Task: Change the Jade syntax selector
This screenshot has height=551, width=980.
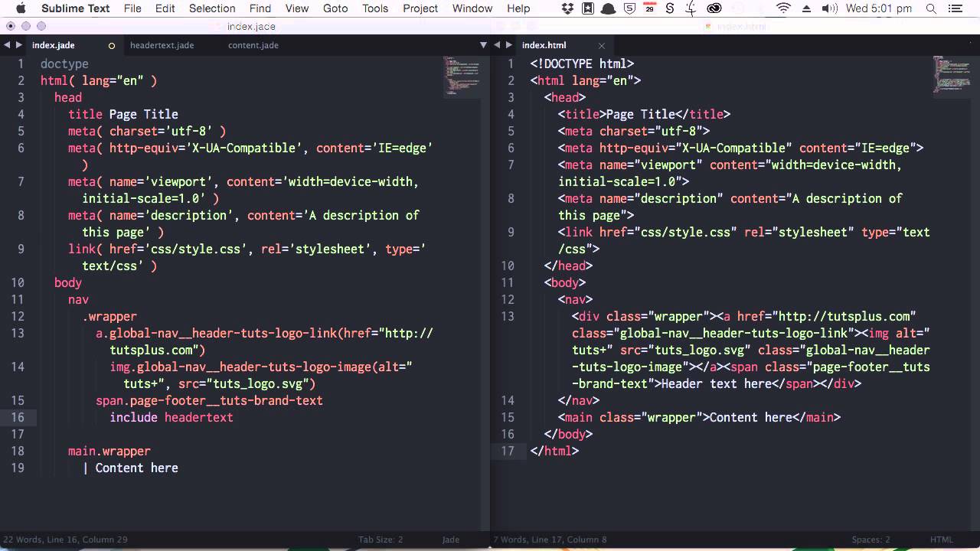Action: point(451,540)
